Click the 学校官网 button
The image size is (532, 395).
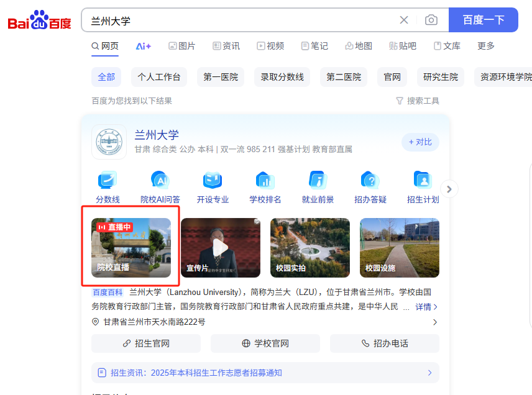pos(265,343)
